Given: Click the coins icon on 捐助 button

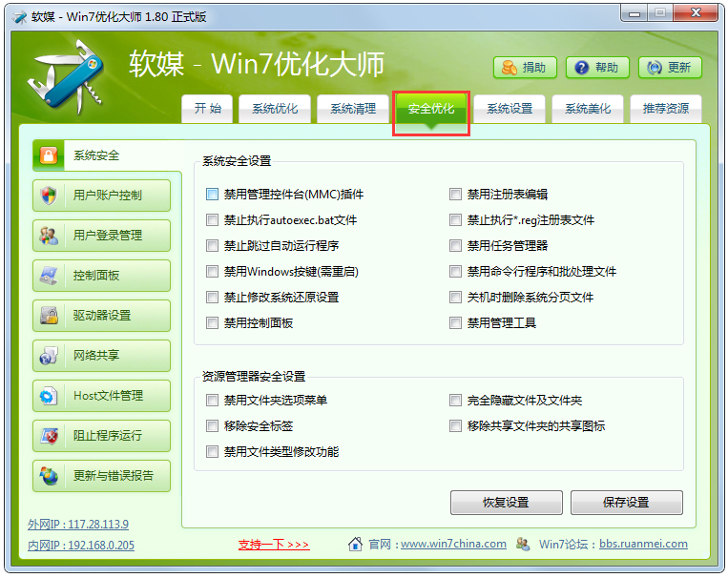Looking at the screenshot, I should click(x=509, y=68).
